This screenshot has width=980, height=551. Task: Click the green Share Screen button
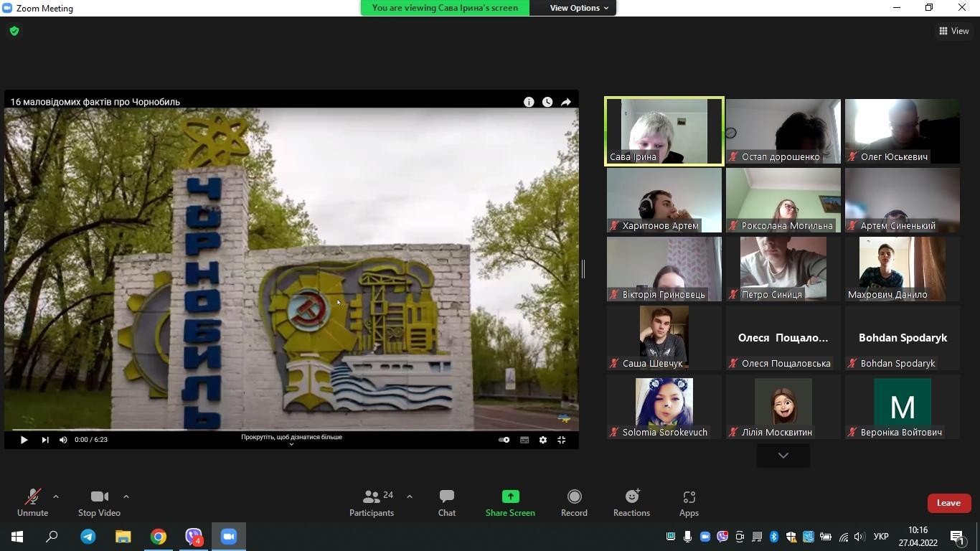point(510,502)
